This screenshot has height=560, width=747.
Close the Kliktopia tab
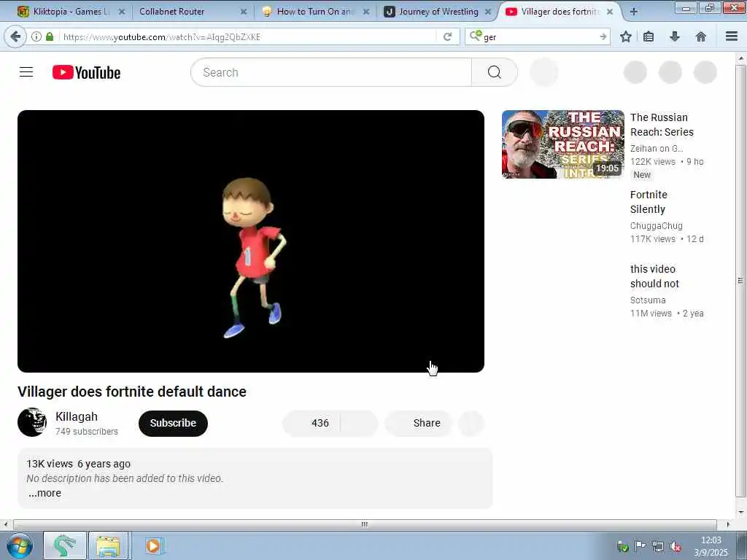(122, 12)
